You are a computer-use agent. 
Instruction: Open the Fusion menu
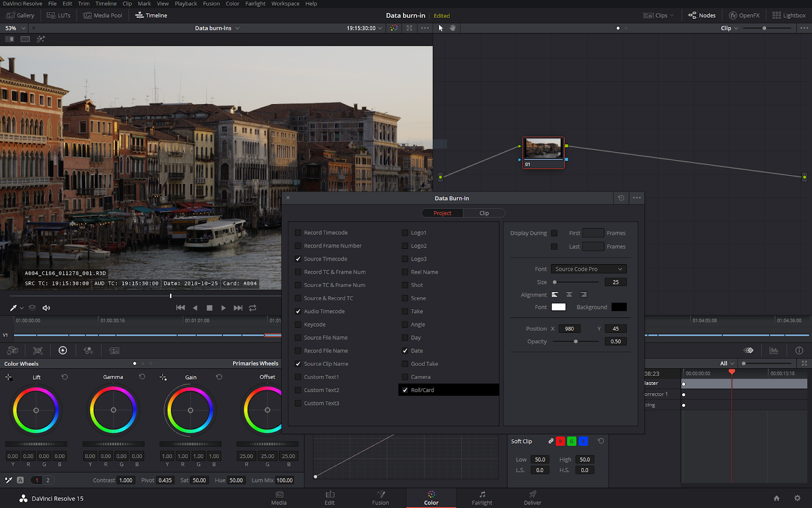(x=211, y=4)
